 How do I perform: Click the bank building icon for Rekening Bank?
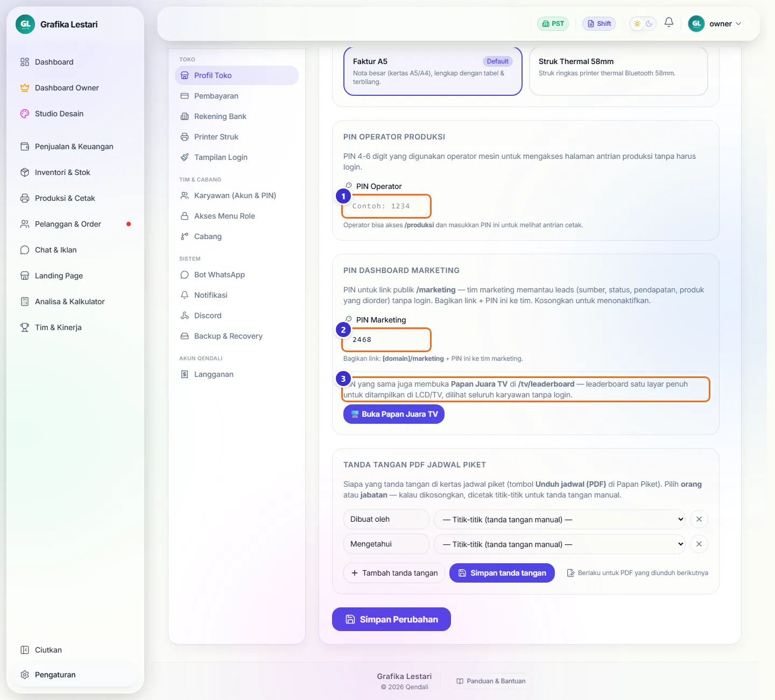185,116
